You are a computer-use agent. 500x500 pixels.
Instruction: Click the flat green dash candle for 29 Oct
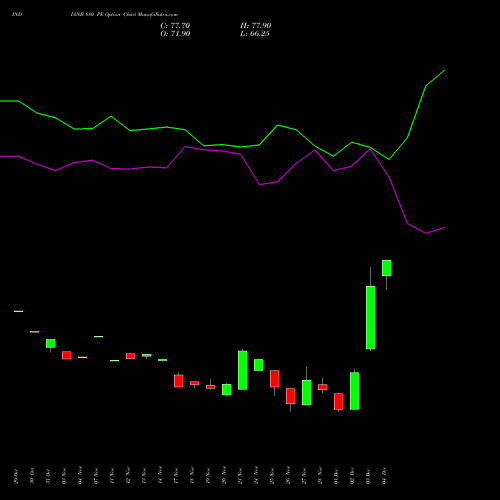(18, 311)
